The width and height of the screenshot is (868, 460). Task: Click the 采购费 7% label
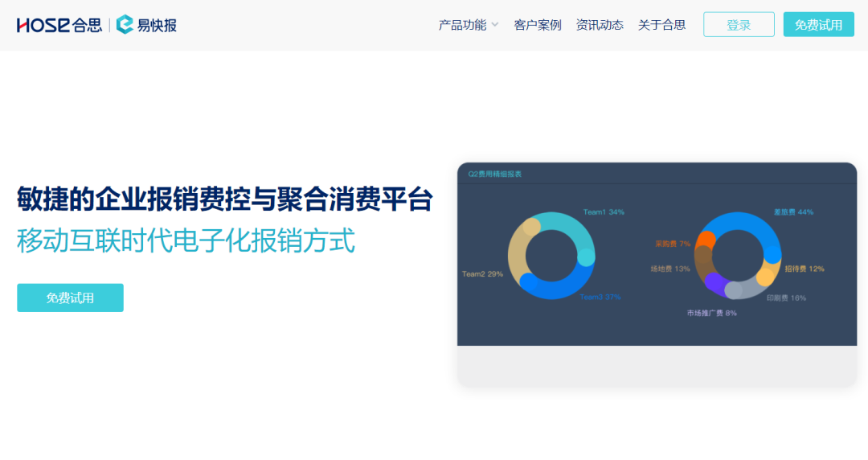coord(673,244)
